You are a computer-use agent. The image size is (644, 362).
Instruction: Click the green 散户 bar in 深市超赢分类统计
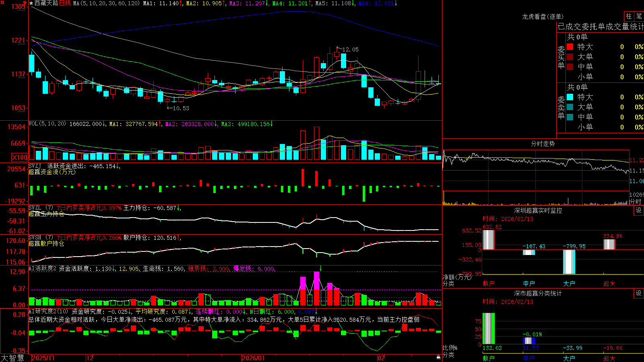[488, 329]
